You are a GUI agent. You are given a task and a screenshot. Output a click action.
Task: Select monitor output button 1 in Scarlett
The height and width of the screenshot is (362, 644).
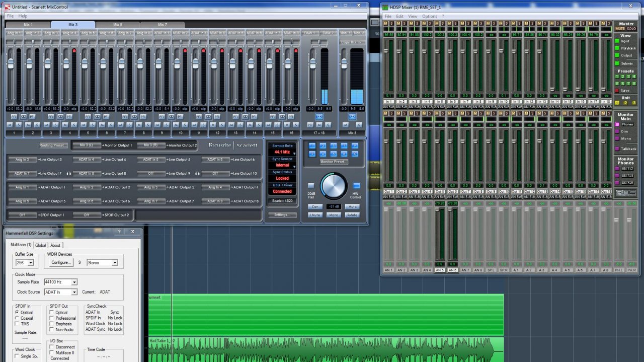[x=312, y=146]
